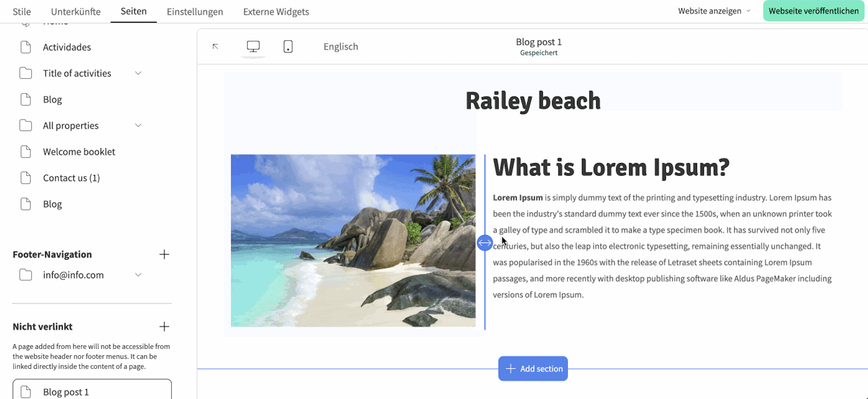Screen dimensions: 868x399
Task: Expand All properties folder
Action: point(138,125)
